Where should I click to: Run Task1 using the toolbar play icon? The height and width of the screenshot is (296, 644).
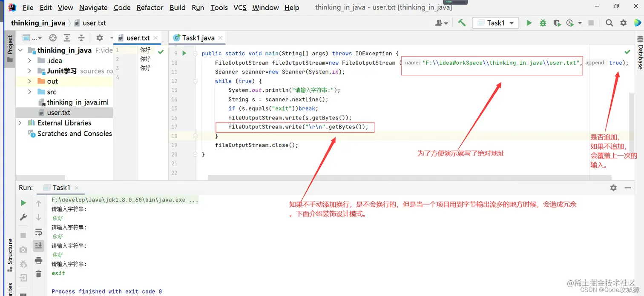click(529, 23)
